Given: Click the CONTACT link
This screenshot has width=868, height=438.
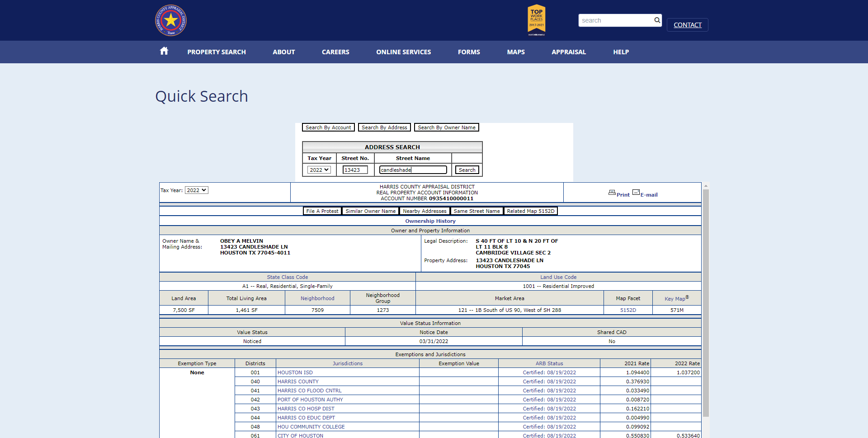Looking at the screenshot, I should pos(688,25).
